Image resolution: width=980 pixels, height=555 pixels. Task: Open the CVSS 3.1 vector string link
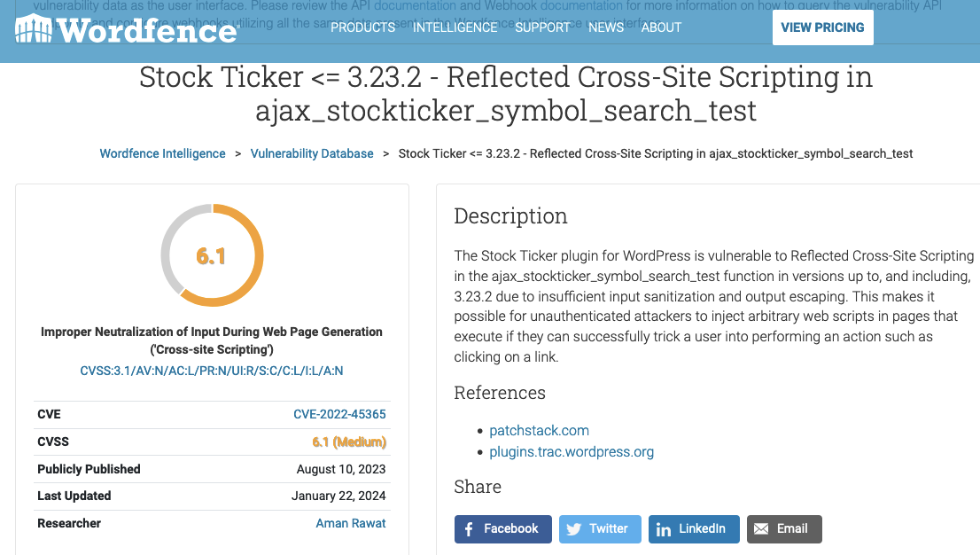pos(211,371)
